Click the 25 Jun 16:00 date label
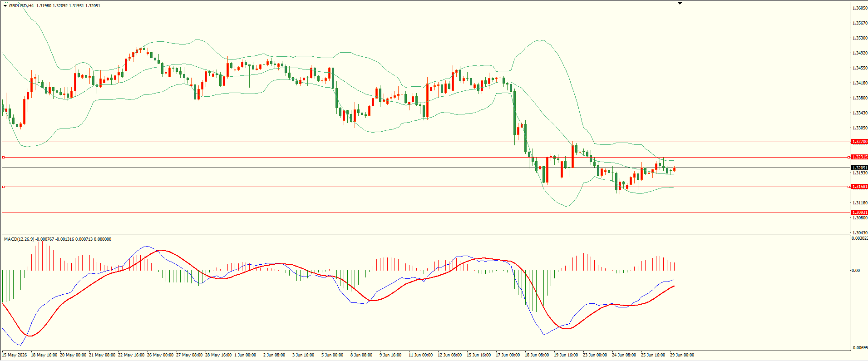Screen dimensions: 868x361 pos(653,355)
